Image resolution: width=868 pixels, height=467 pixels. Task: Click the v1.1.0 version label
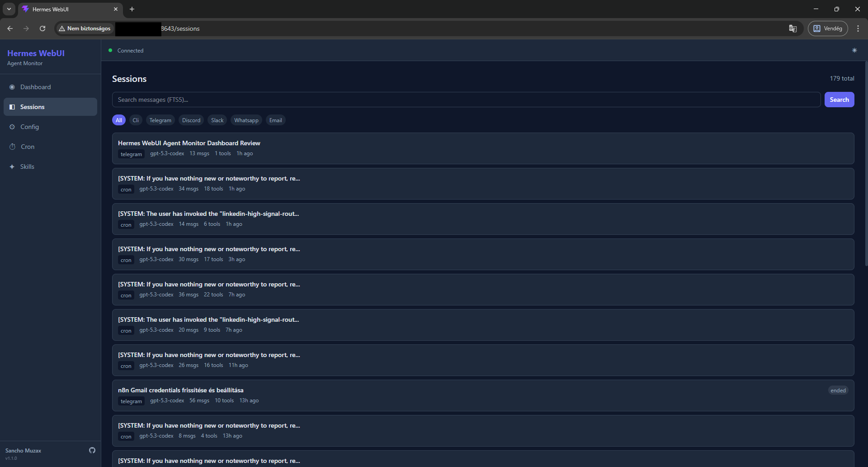(x=11, y=458)
